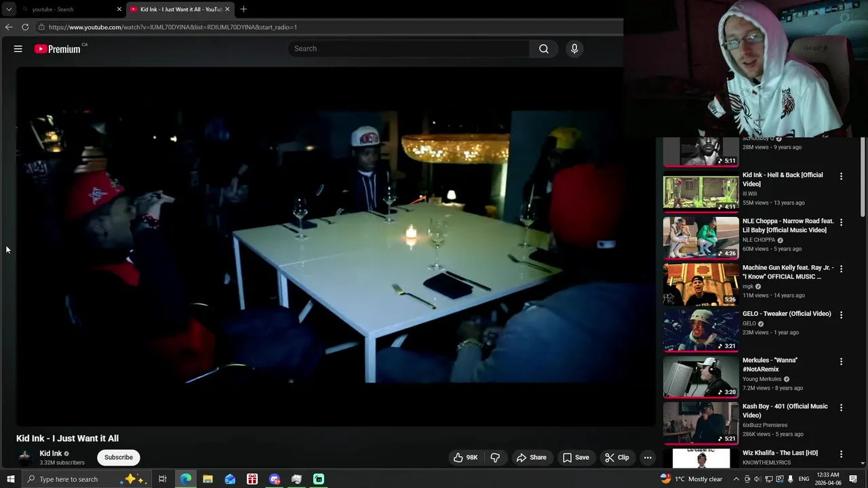Play Machine Gun Kelly I Know thumbnail
This screenshot has height=488, width=868.
pos(701,285)
